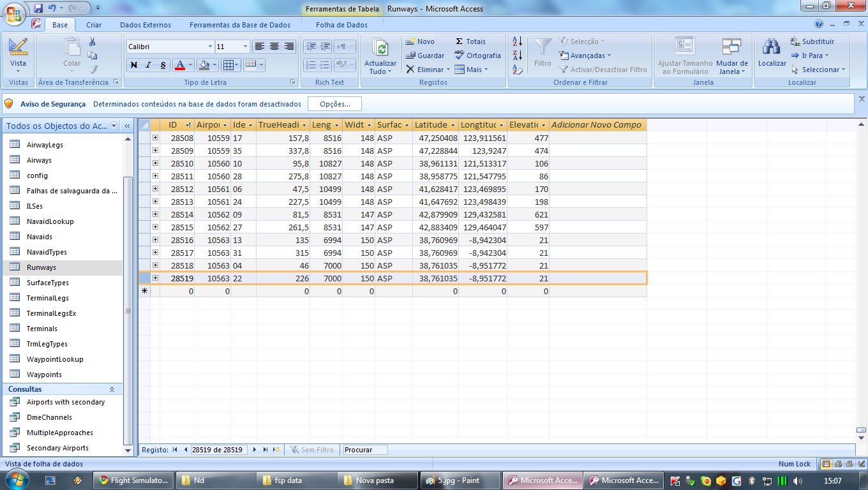Switch to the Dados Externos ribbon tab
The image size is (868, 490).
(x=146, y=25)
